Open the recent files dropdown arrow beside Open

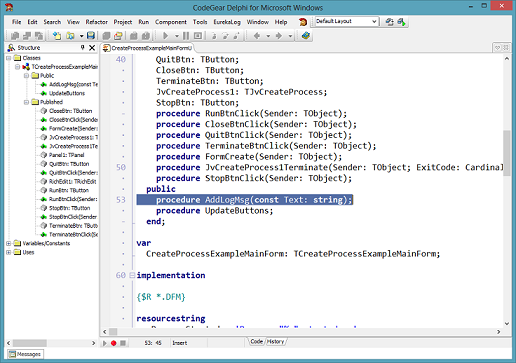81,36
